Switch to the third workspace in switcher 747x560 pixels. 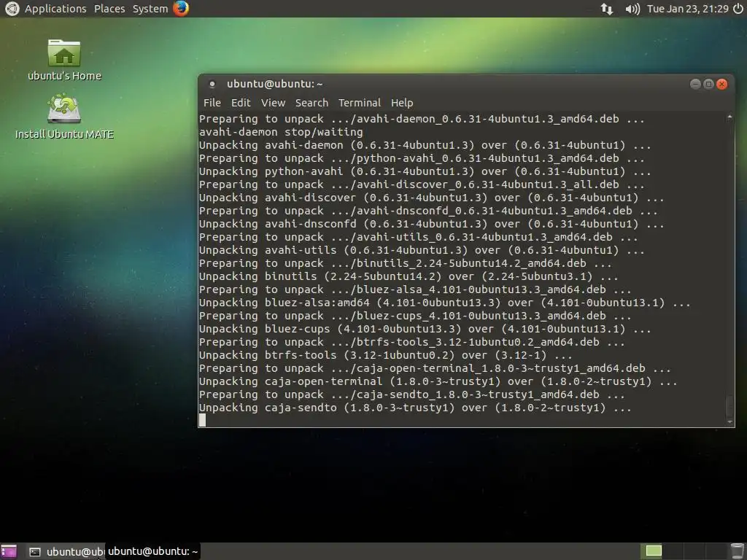[x=694, y=551]
